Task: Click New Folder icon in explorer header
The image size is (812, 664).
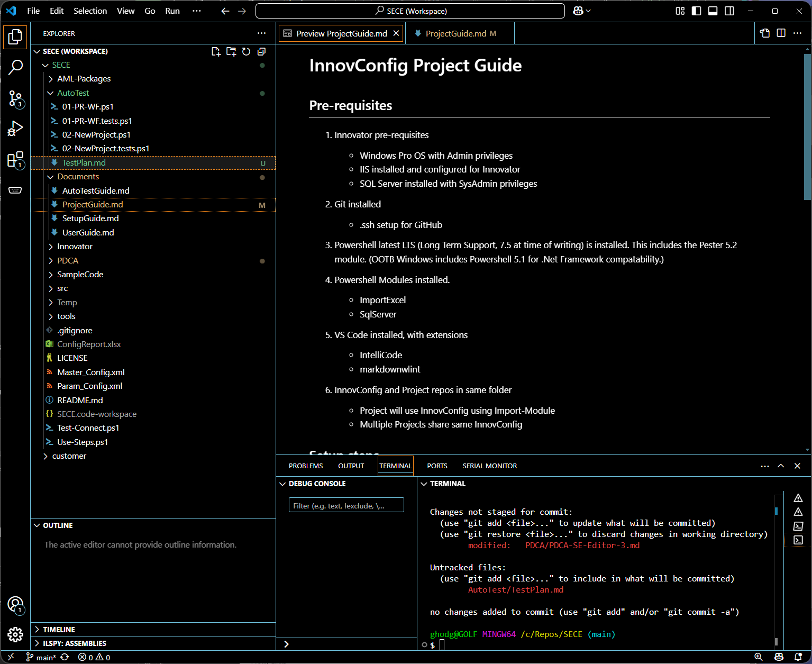Action: [231, 51]
